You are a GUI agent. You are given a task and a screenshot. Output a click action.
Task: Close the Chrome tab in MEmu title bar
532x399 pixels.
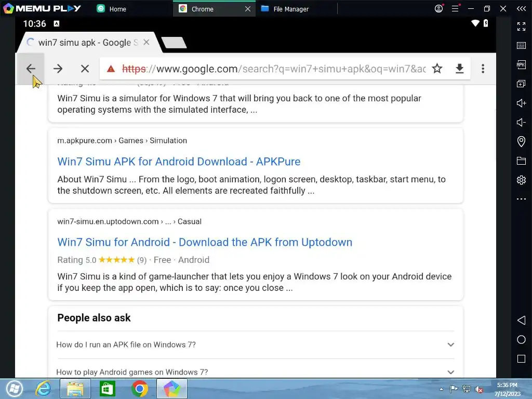(248, 9)
